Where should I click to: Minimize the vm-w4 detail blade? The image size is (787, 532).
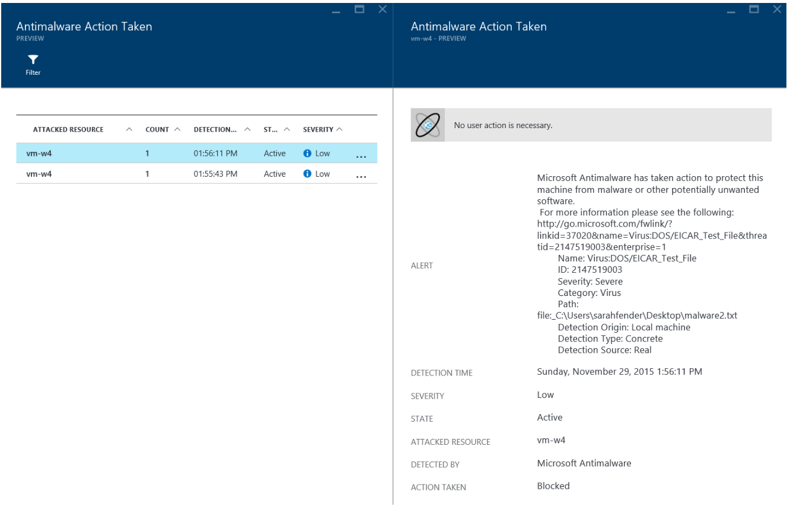click(731, 11)
